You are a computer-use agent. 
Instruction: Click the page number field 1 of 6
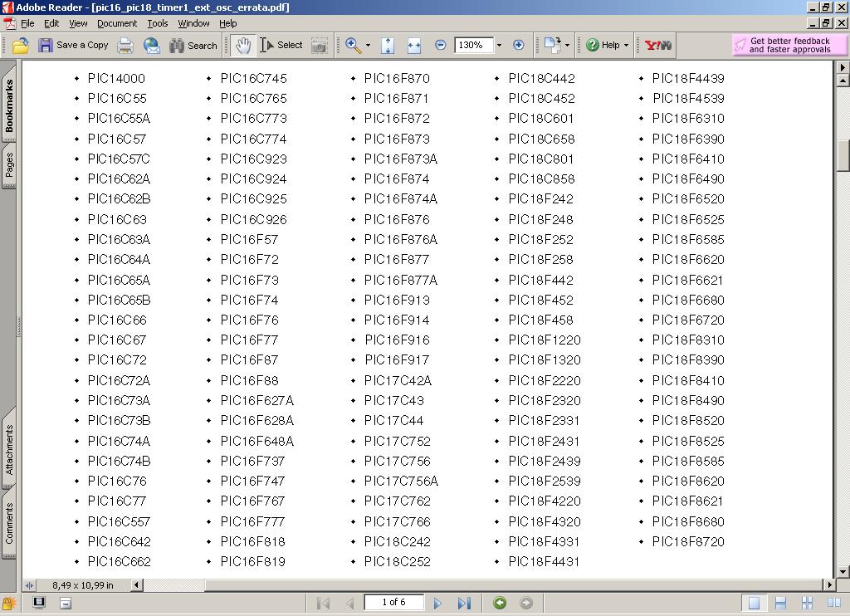tap(393, 602)
